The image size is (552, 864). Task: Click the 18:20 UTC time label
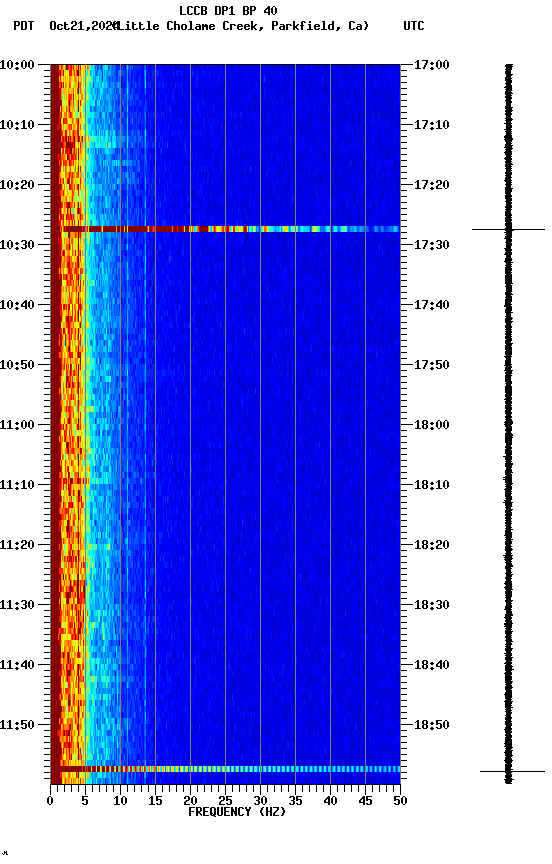[431, 545]
